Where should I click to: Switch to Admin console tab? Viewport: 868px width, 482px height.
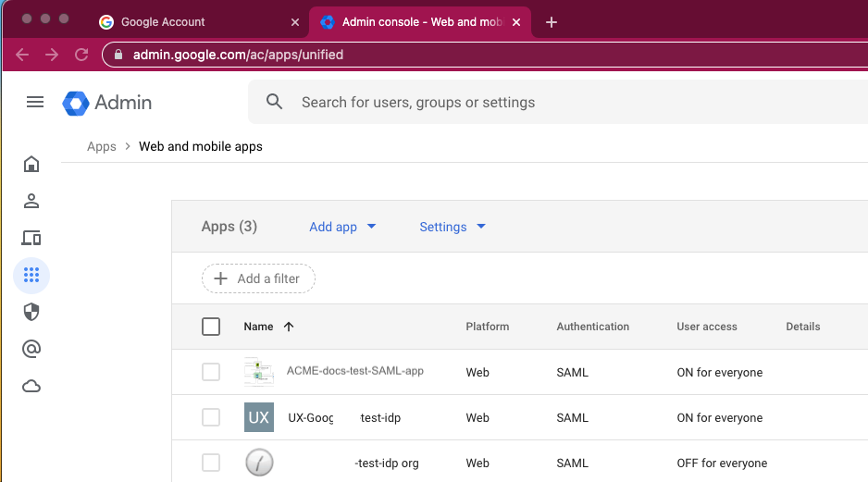(x=421, y=22)
